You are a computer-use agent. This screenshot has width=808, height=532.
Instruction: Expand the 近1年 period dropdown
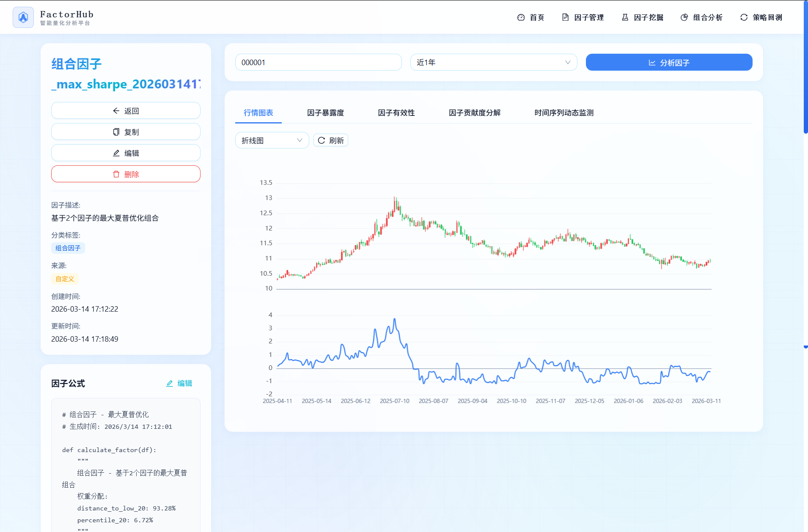point(494,62)
